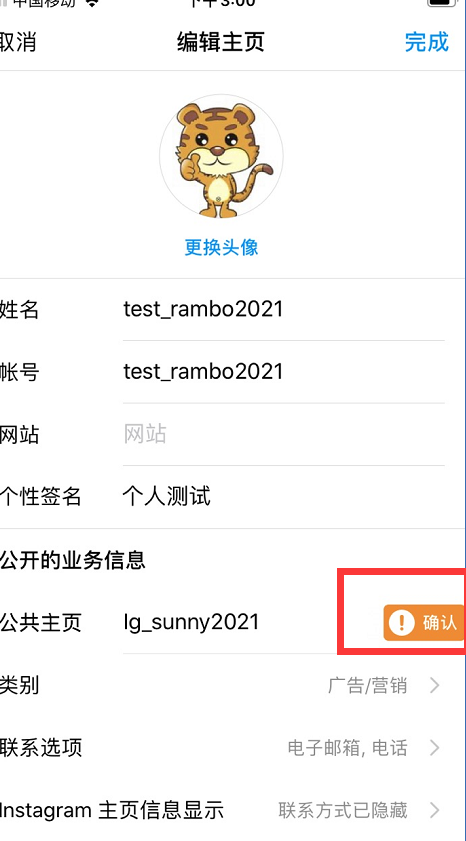Screen dimensions: 466x841
Task: Tap the Wi-Fi icon in the status bar
Action: pos(92,3)
